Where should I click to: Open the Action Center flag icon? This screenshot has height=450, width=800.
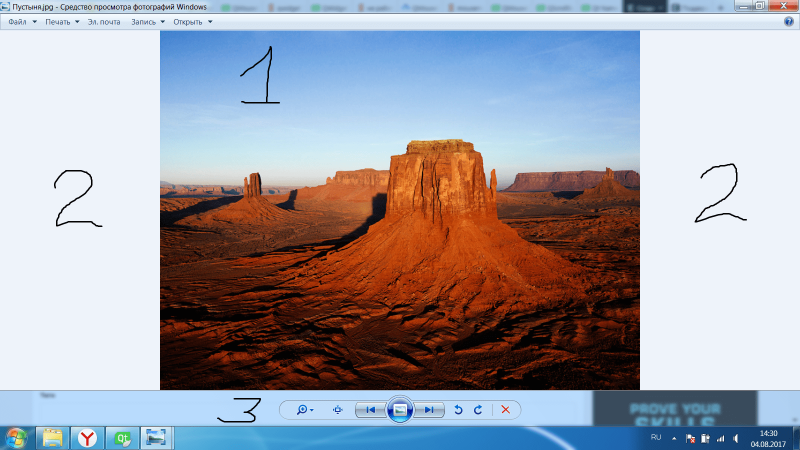click(x=690, y=438)
